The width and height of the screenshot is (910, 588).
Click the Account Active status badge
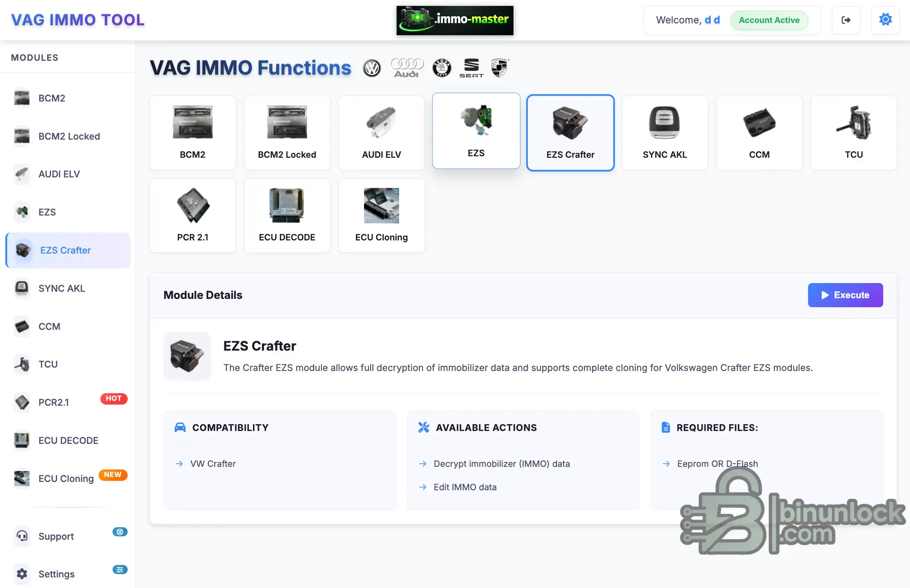(x=769, y=20)
